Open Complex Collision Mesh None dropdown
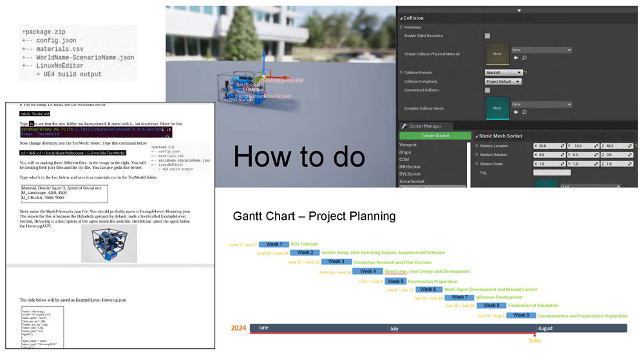 point(542,104)
